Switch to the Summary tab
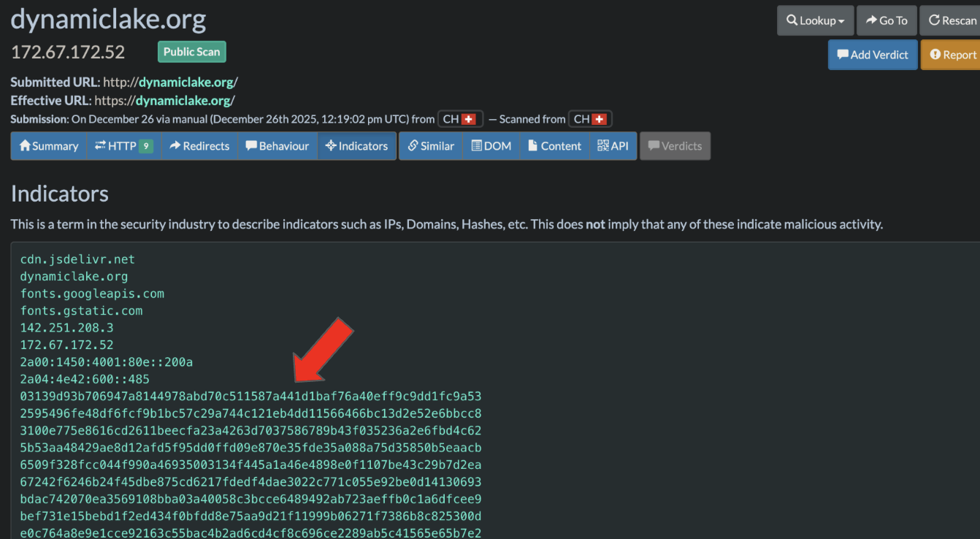 point(48,146)
